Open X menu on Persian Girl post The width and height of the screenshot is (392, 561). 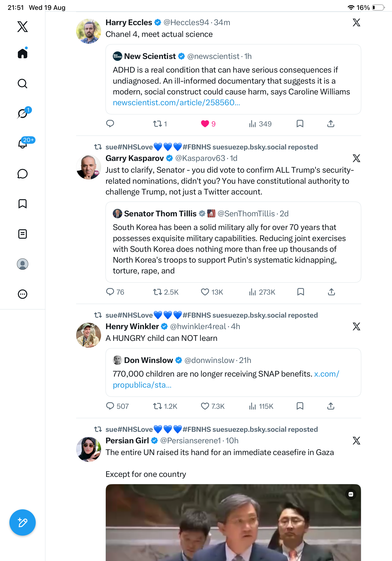point(356,440)
